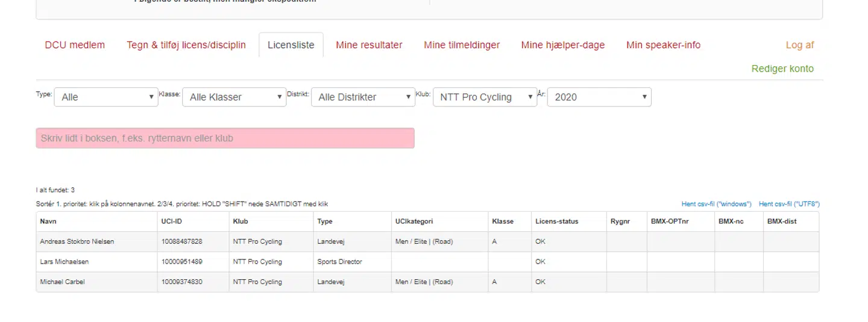Sort table by Navn column header
The image size is (868, 322).
pos(48,221)
